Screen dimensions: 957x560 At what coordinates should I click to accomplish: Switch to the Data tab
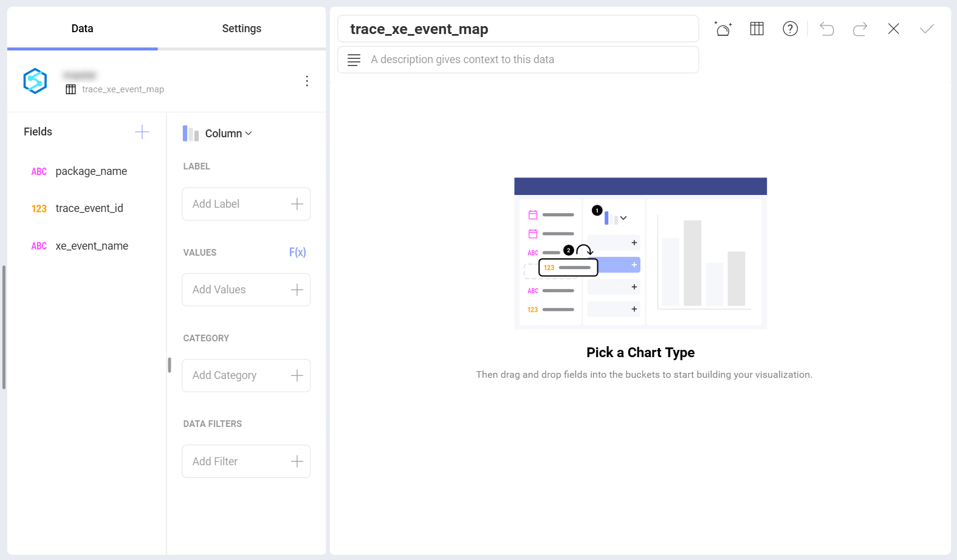(82, 29)
